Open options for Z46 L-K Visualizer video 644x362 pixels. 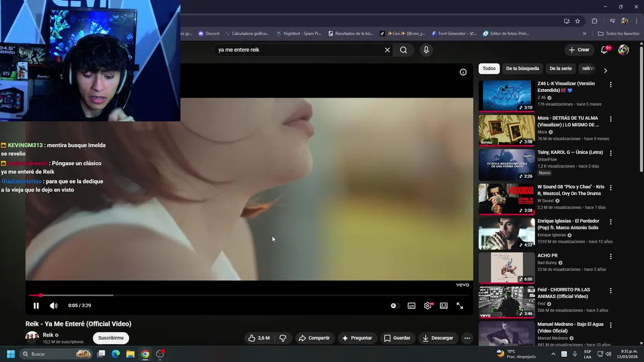(x=611, y=84)
